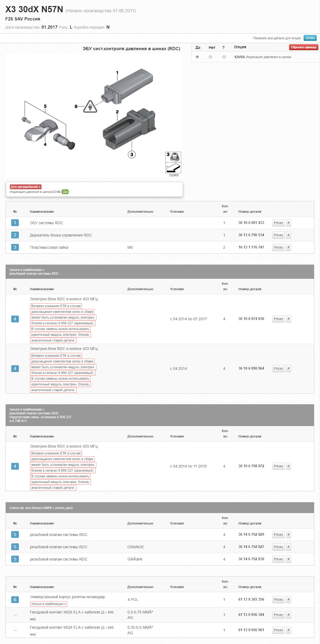
Task: Click position badge 2 for Держатель блока управления RDC
Action: pyautogui.click(x=15, y=235)
